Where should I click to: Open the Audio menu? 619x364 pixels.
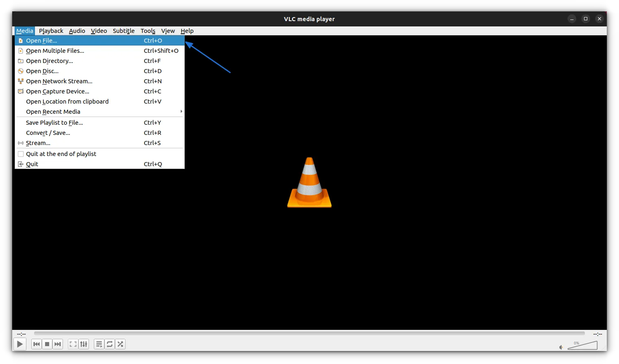click(x=77, y=30)
